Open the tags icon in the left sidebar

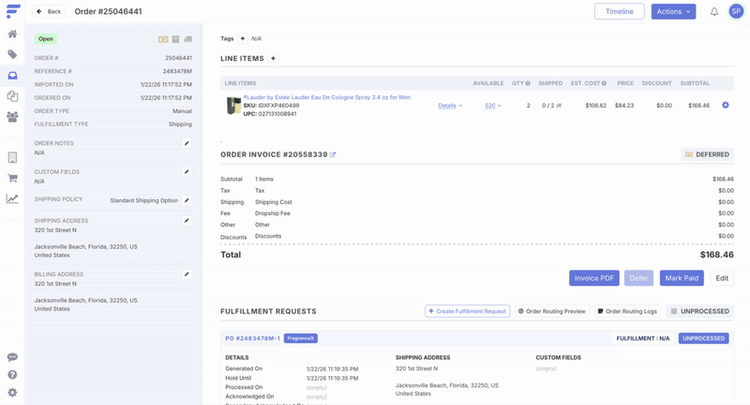click(x=12, y=54)
